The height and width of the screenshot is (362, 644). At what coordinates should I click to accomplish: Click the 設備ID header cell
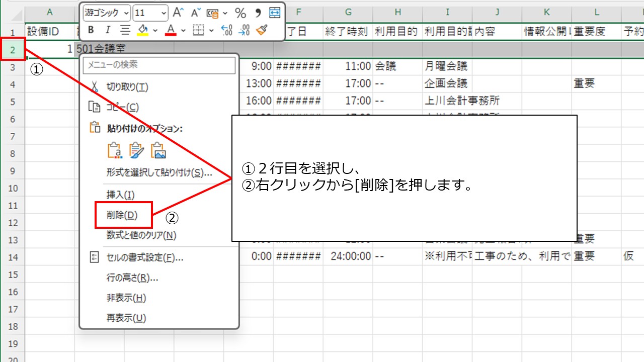coord(50,31)
